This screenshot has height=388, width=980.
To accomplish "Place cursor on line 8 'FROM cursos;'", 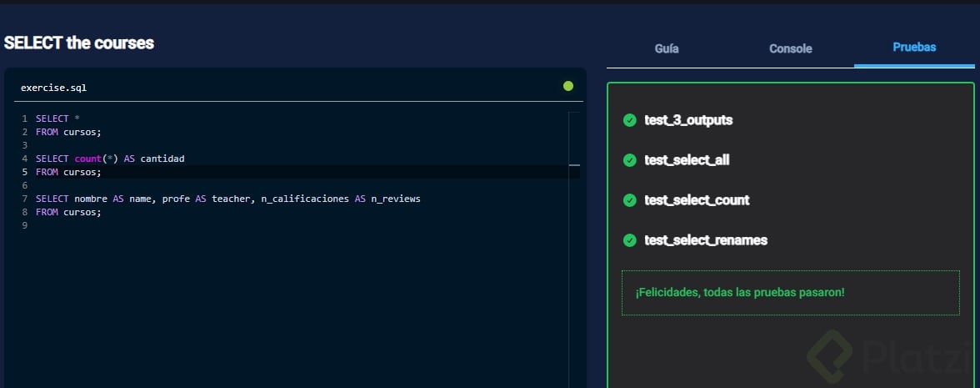I will [x=68, y=212].
